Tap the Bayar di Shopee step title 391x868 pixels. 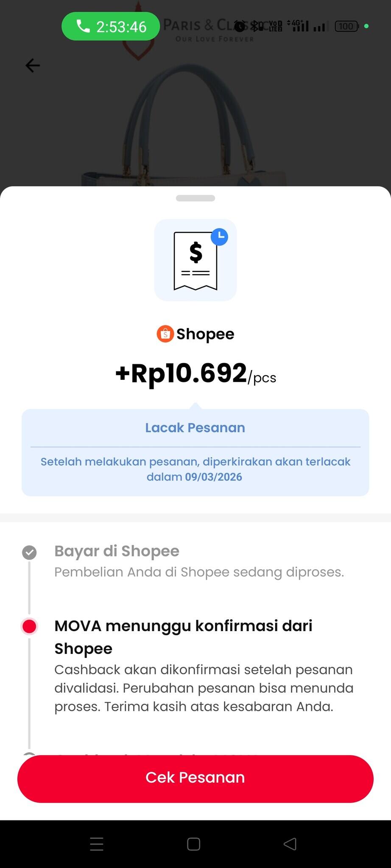click(117, 551)
